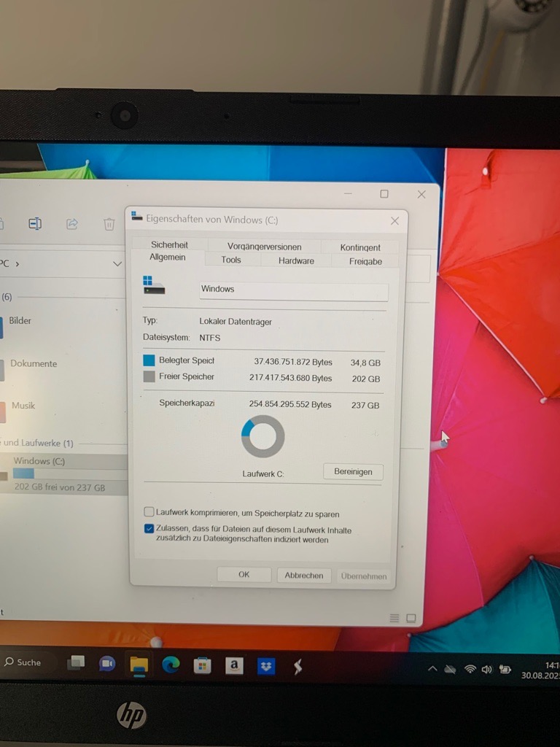Click the Bereinigen button
The height and width of the screenshot is (747, 560).
[353, 472]
